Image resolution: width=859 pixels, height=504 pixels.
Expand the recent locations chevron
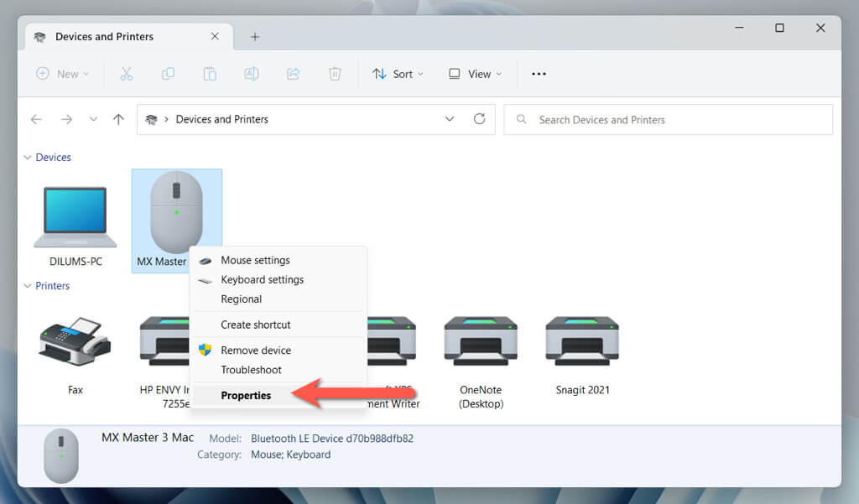tap(93, 119)
